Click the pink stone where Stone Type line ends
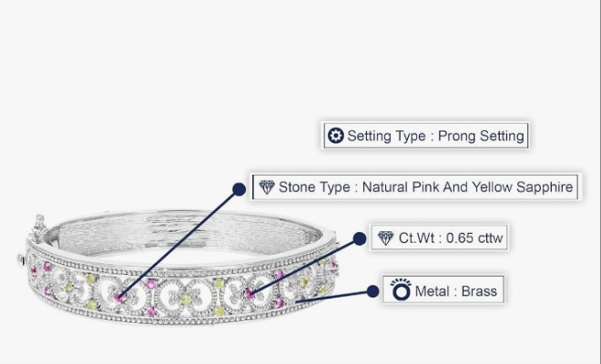The height and width of the screenshot is (364, 601). [x=120, y=297]
